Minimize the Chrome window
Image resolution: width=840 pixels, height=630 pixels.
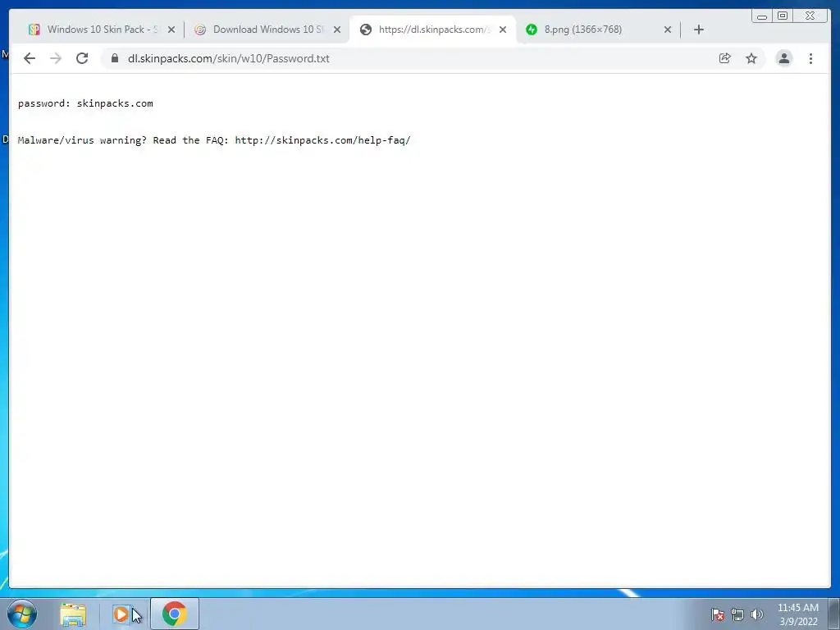[x=762, y=16]
